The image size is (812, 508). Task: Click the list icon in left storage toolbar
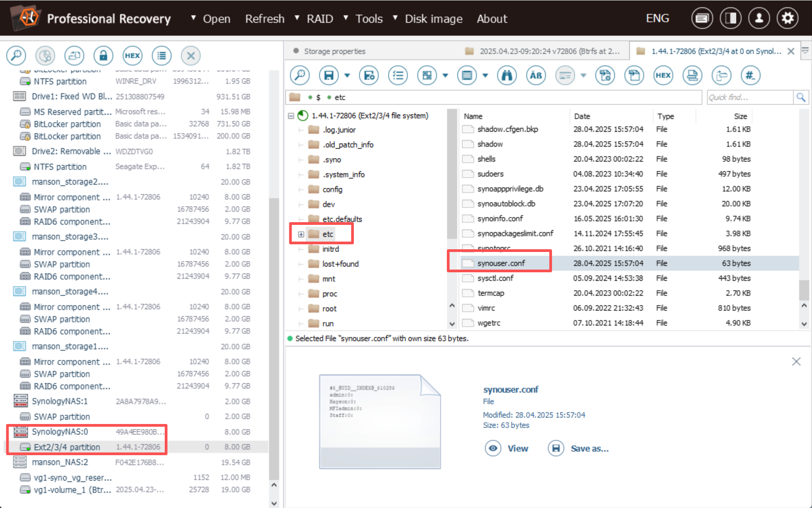click(162, 56)
